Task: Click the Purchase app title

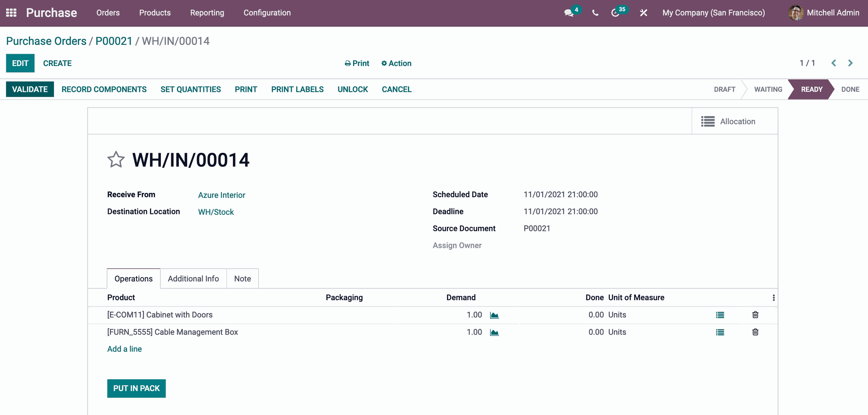Action: point(52,13)
